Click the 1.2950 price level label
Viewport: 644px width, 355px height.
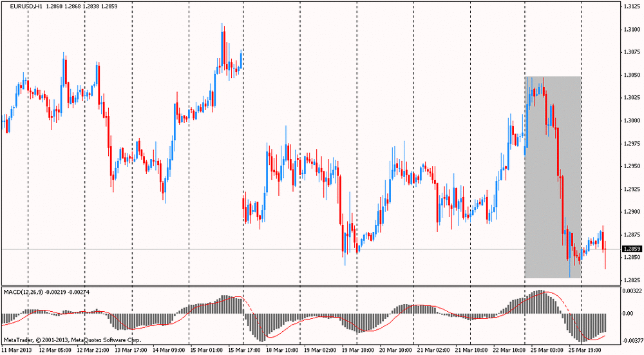(632, 166)
